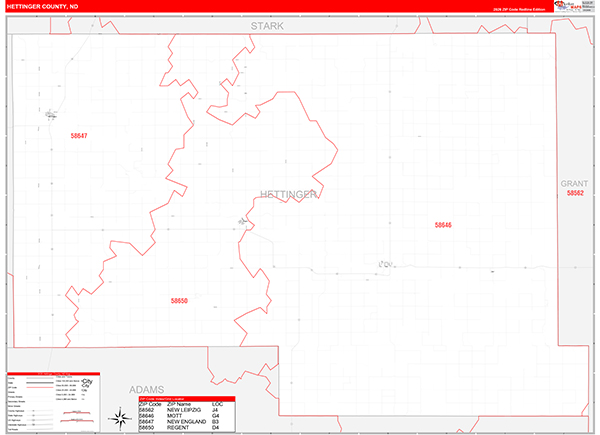Click the NEW ENGLAND row in ZIP index
Viewport: 600px width, 435px height.
click(187, 422)
